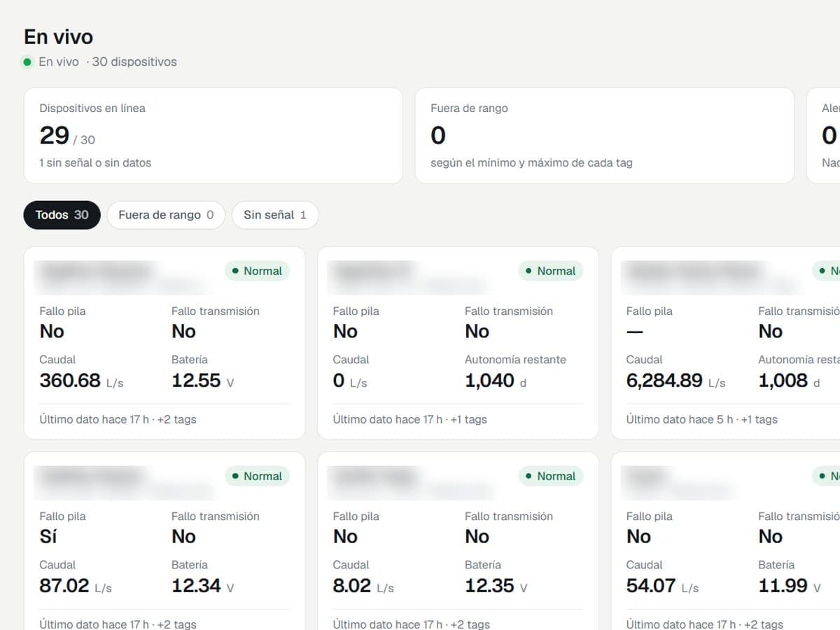Click Normal badge on 0 L/s card
Screen dimensions: 840x630
pos(550,271)
